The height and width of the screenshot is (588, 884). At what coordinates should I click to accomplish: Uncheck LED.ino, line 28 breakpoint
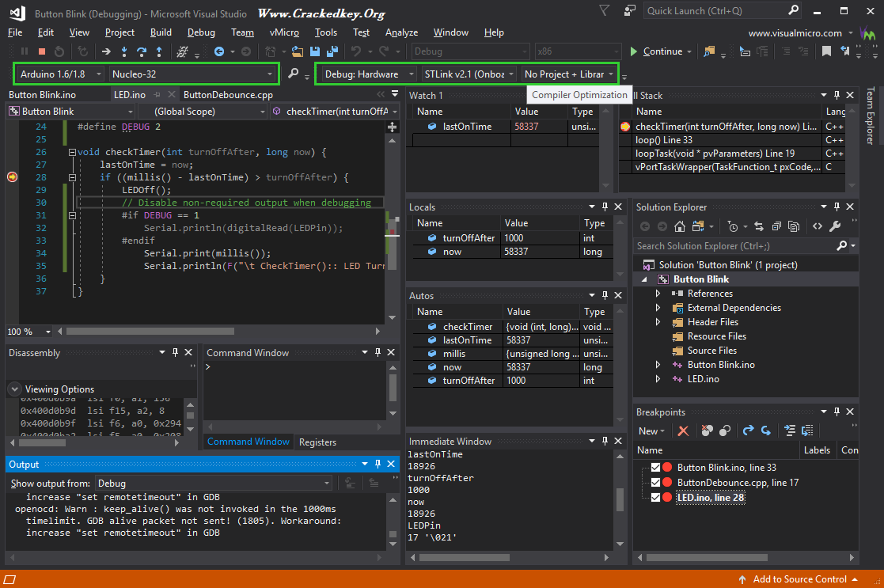[x=655, y=498]
